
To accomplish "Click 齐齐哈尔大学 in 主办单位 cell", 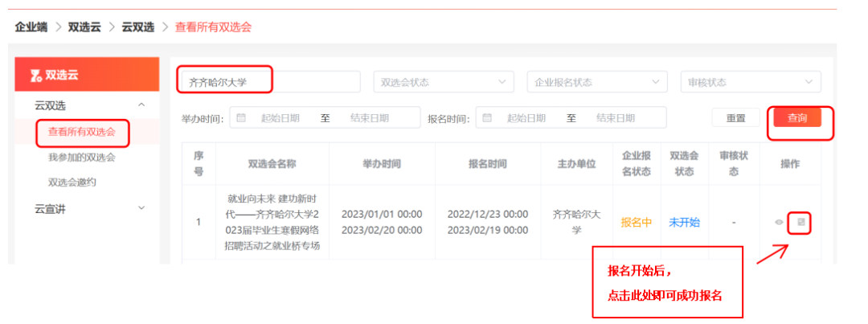I will point(576,222).
